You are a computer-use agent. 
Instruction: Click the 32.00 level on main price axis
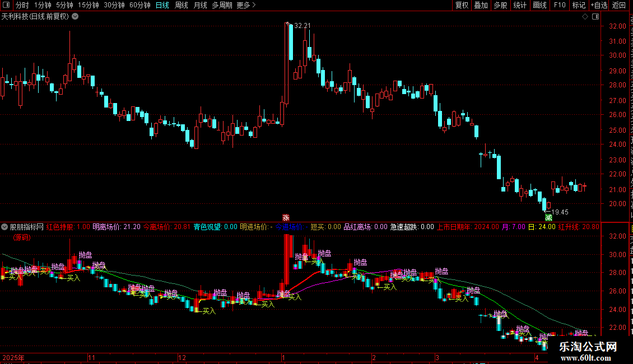click(x=618, y=26)
